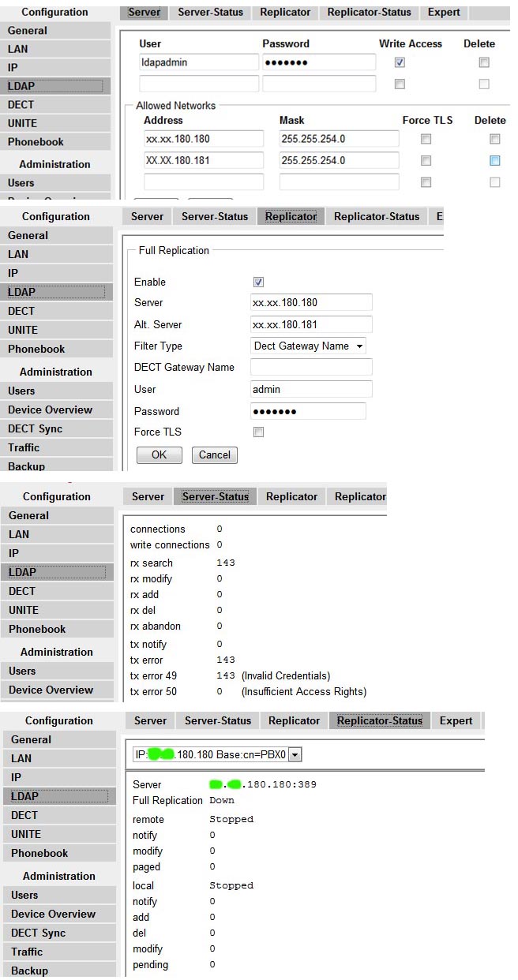
Task: On the Server page, open the Replicator tab
Action: (x=285, y=12)
